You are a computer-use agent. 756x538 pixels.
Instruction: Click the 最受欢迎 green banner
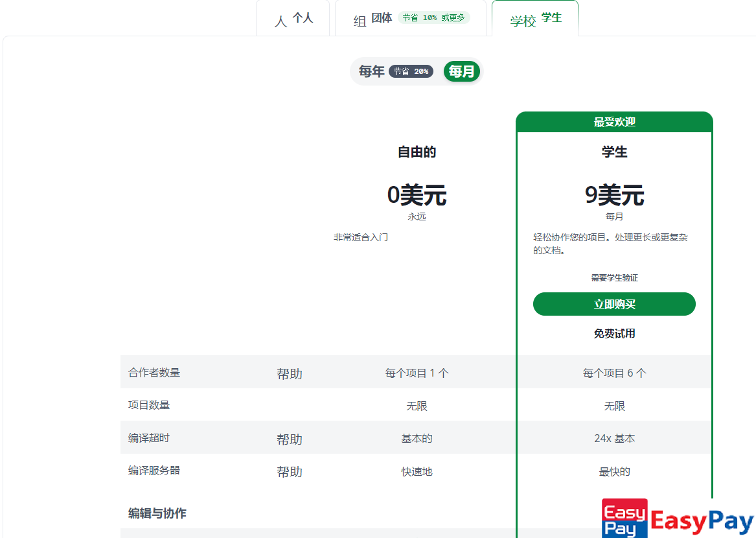pyautogui.click(x=614, y=123)
